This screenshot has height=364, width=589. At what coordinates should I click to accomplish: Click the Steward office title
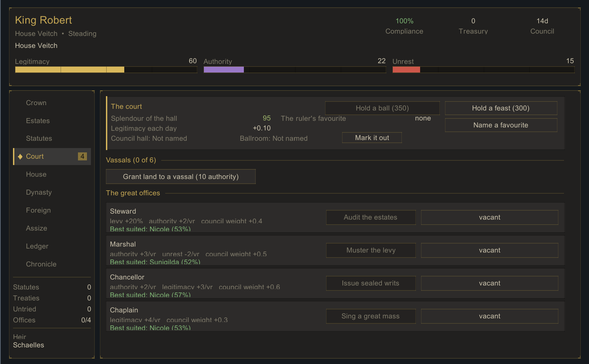pyautogui.click(x=123, y=211)
